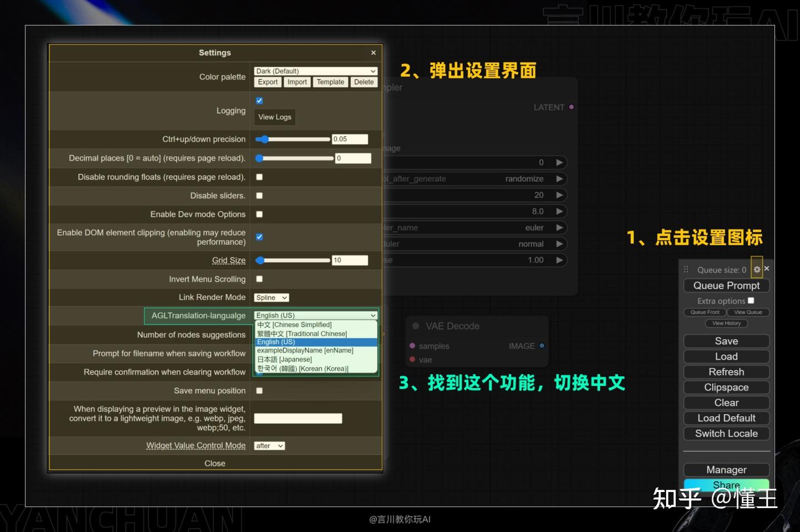800x532 pixels.
Task: Open View Logs
Action: coord(275,117)
